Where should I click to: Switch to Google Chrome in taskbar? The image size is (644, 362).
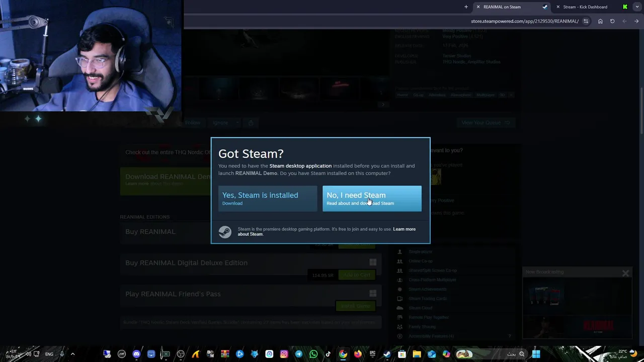coord(343,354)
